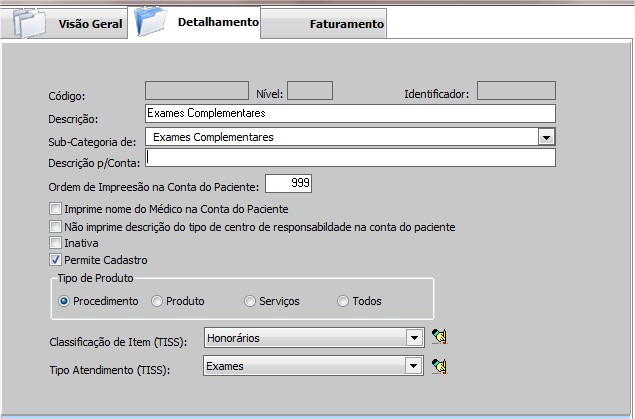Expand the Sub-Categoria de dropdown arrow
Viewport: 635px width, 419px height.
pos(546,137)
